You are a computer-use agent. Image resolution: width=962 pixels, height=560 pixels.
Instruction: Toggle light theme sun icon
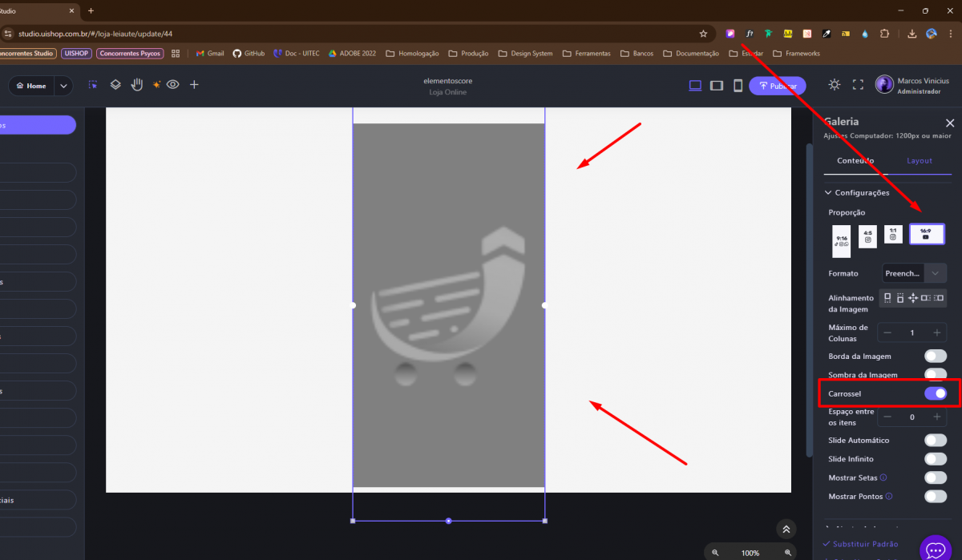(835, 85)
